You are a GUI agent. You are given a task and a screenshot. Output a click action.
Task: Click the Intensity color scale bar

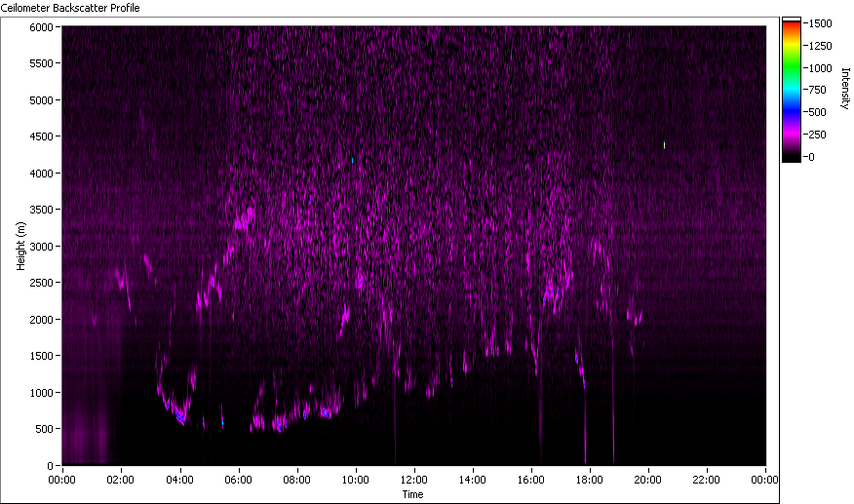[792, 90]
